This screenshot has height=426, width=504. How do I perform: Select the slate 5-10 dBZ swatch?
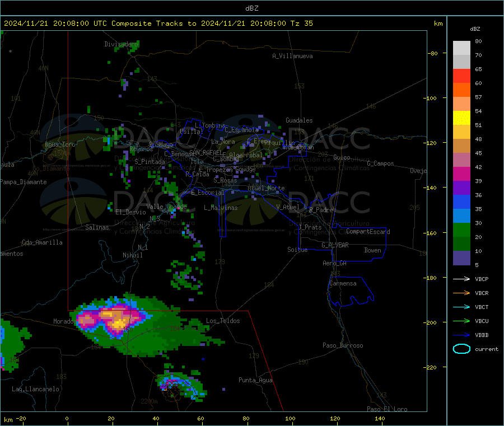461,258
